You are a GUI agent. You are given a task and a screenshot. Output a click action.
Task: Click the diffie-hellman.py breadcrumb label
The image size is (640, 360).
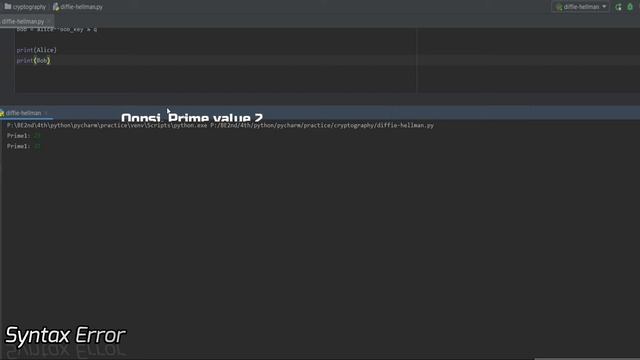pos(82,7)
